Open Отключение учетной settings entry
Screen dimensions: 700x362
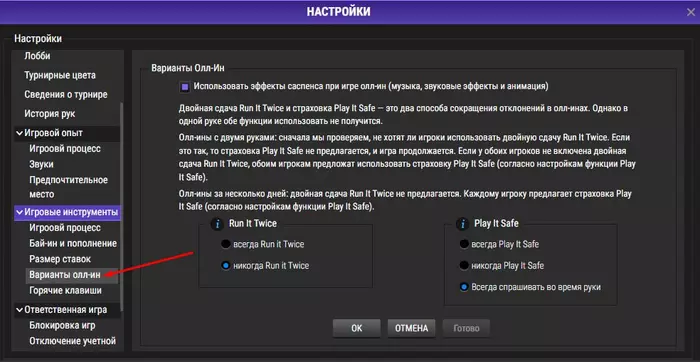click(72, 341)
